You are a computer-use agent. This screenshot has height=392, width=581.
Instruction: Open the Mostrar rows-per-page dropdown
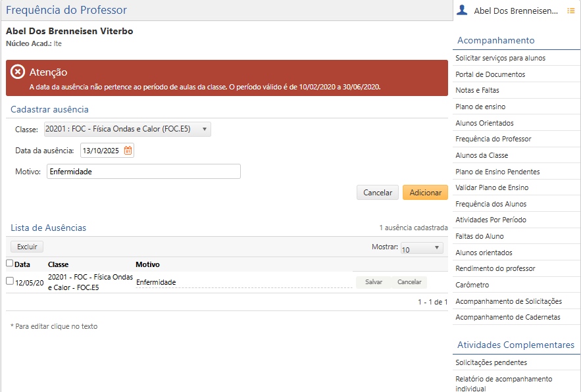pos(422,248)
